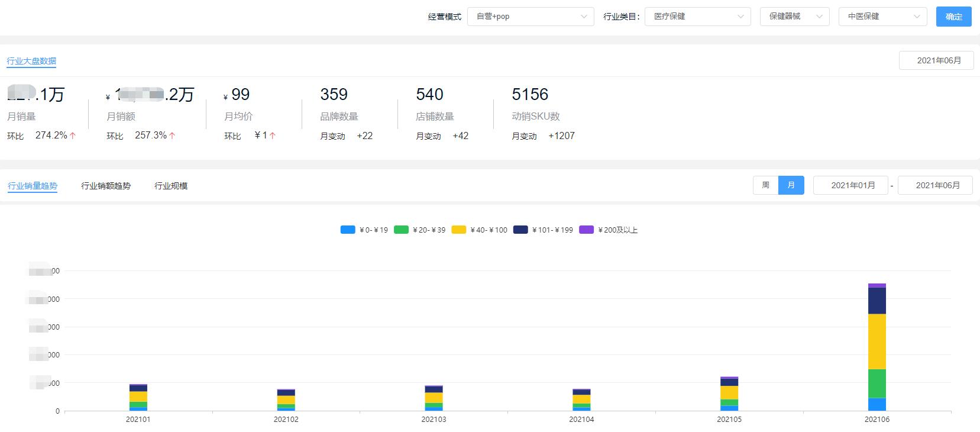Click the 确定 confirm button
Screen dimensions: 980x432
click(x=954, y=17)
